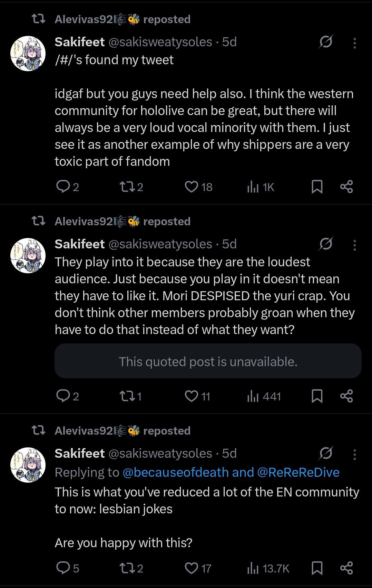Image resolution: width=372 pixels, height=588 pixels.
Task: Like the "Are you happy with this?" tweet
Action: pyautogui.click(x=198, y=568)
